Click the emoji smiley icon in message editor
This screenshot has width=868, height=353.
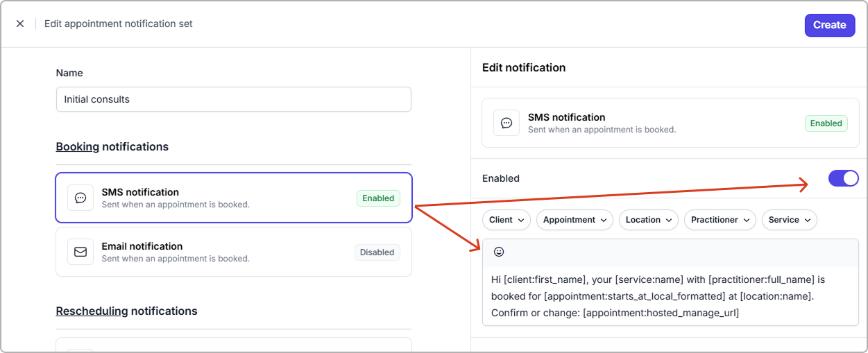(499, 252)
